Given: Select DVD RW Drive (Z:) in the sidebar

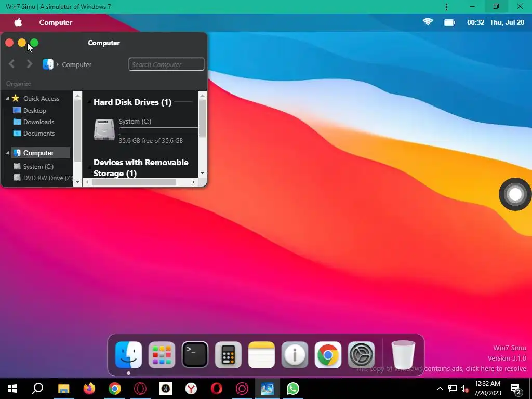Looking at the screenshot, I should pyautogui.click(x=48, y=178).
